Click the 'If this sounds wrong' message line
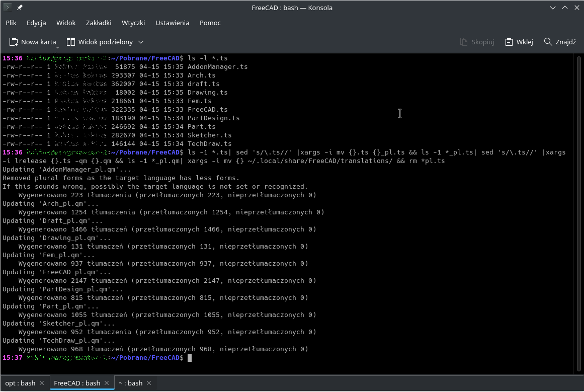Screen dimensions: 584x392 (155, 187)
